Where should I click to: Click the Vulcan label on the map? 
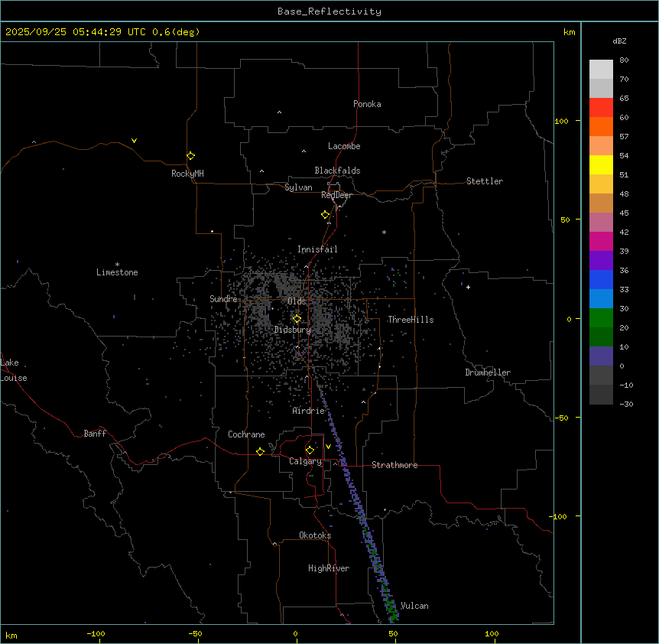414,606
